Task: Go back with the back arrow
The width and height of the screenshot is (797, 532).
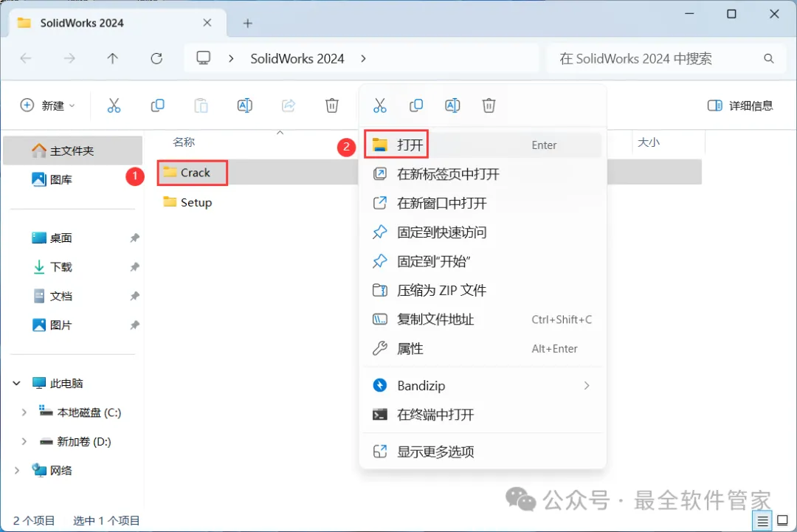Action: coord(26,58)
